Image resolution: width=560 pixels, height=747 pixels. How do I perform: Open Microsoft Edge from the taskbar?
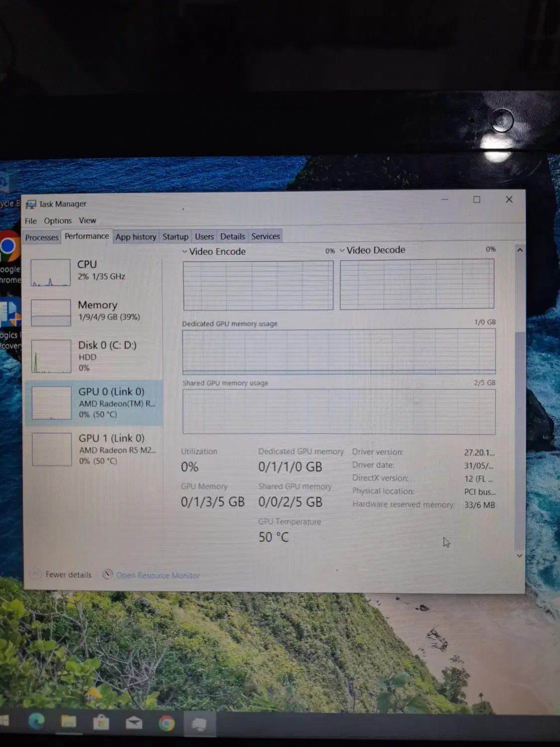pos(36,722)
